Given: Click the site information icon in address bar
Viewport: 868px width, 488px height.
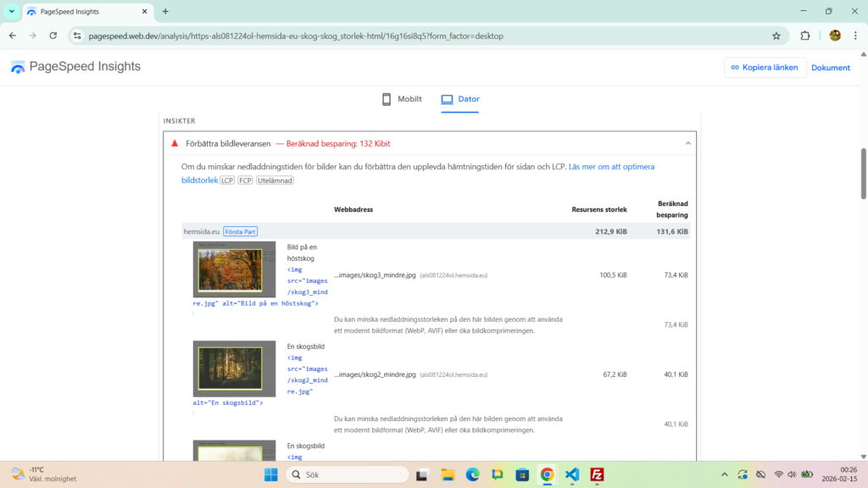Looking at the screenshot, I should click(77, 36).
